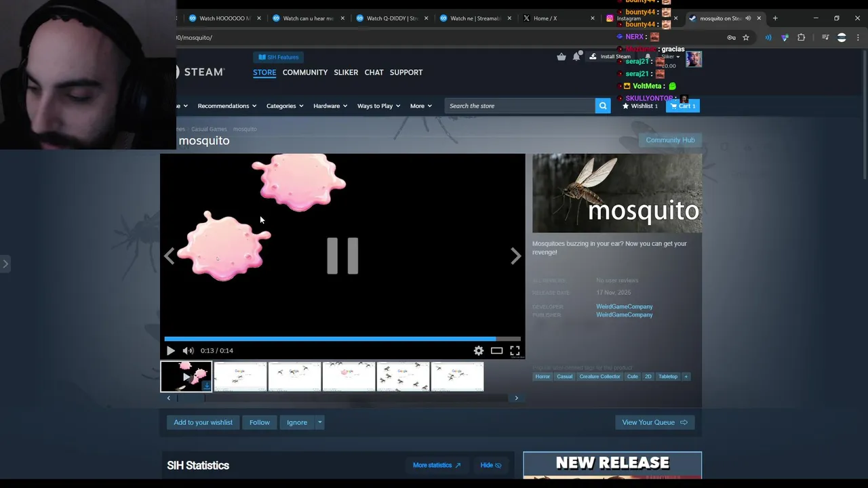This screenshot has height=488, width=868.
Task: Add a tag with the plus button
Action: point(686,376)
